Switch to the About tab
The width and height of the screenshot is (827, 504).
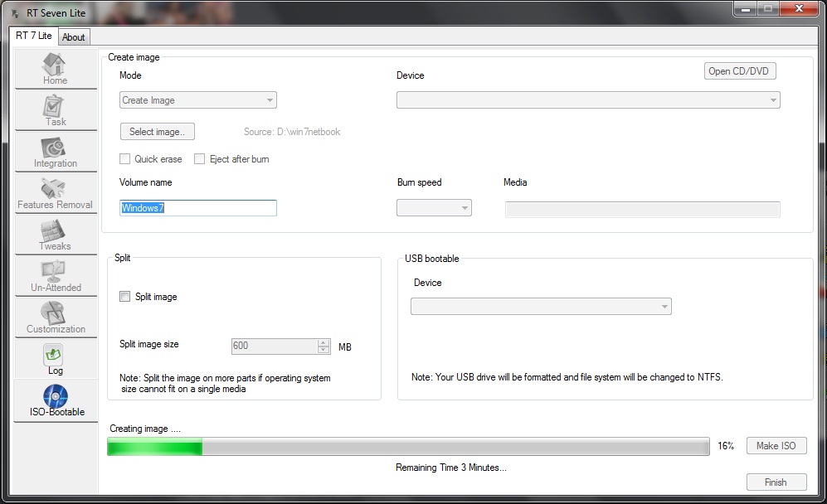point(73,37)
